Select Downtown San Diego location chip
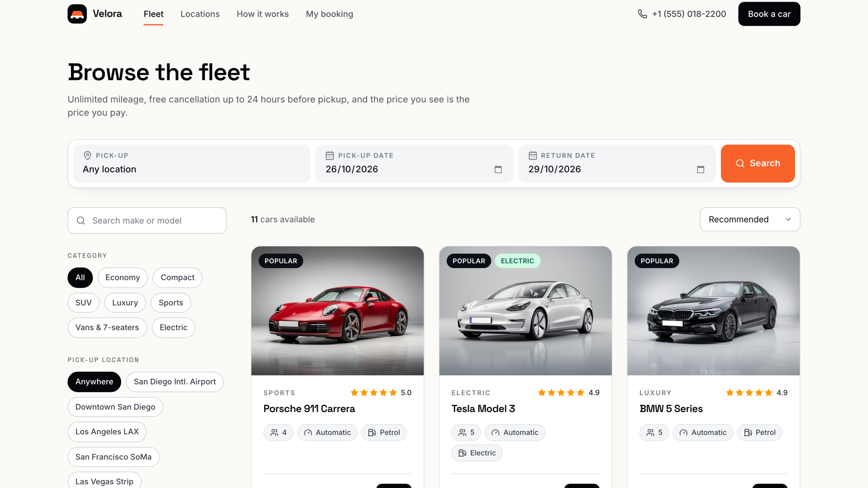Screen dimensions: 868x488 [115, 407]
